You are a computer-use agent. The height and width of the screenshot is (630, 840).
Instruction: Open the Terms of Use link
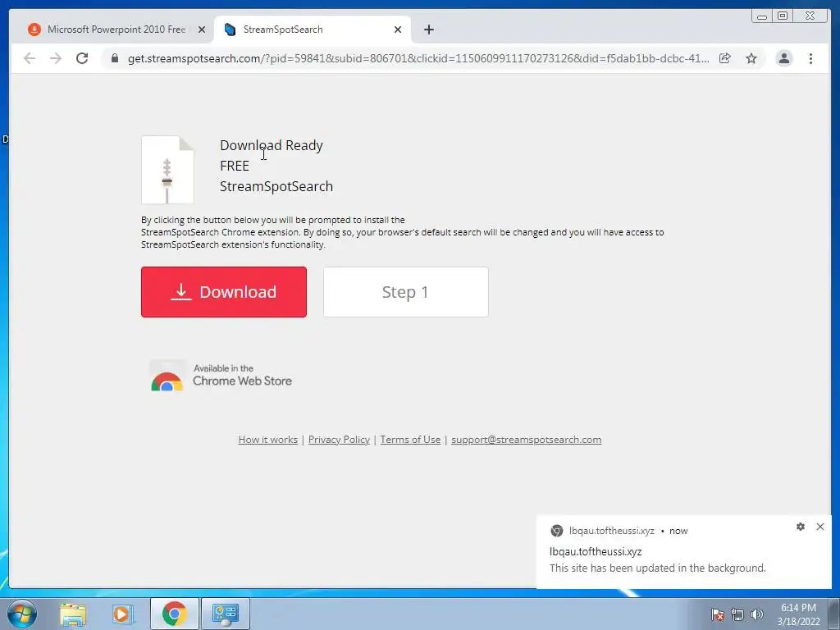pyautogui.click(x=410, y=440)
